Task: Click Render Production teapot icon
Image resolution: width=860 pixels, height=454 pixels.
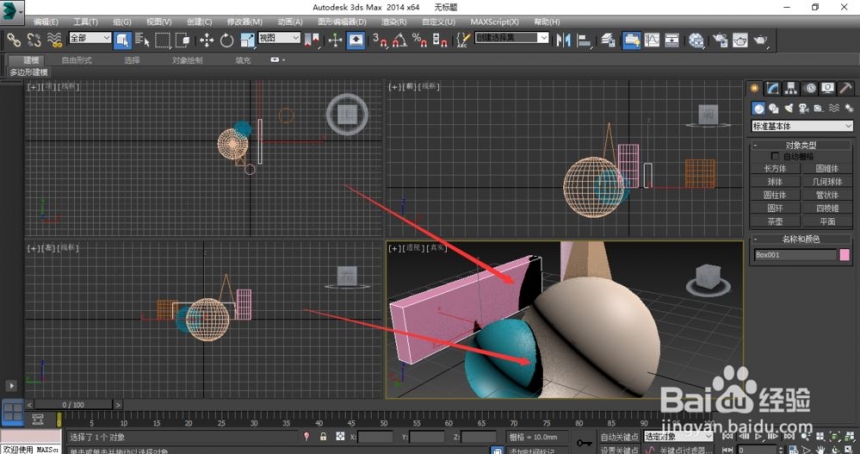Action: [761, 40]
